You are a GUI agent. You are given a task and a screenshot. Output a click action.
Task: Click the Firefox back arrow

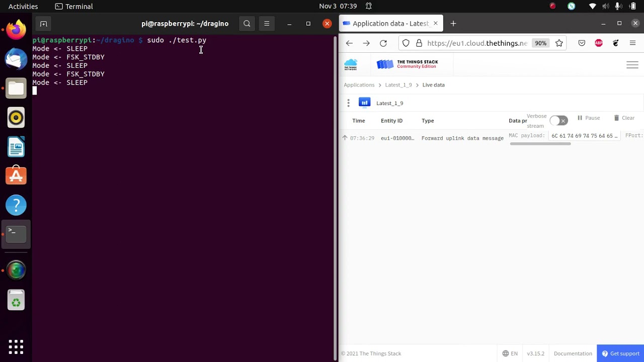click(349, 43)
